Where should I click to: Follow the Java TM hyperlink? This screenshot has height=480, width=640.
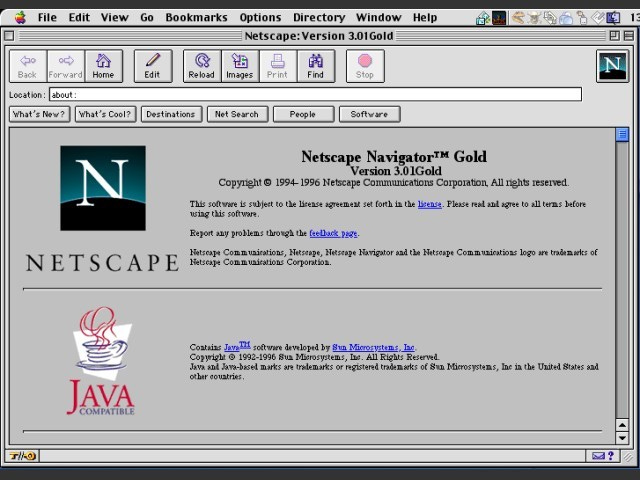[237, 346]
